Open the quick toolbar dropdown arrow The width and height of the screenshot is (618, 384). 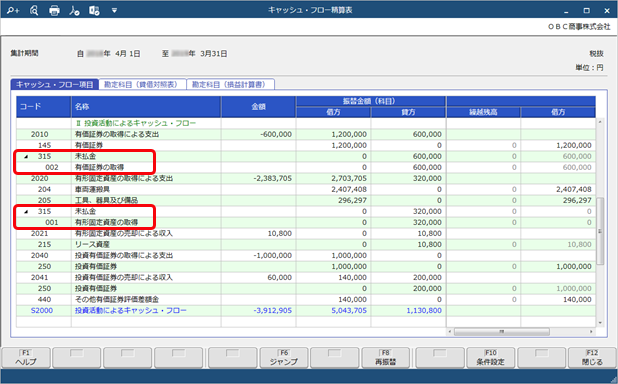pos(114,11)
